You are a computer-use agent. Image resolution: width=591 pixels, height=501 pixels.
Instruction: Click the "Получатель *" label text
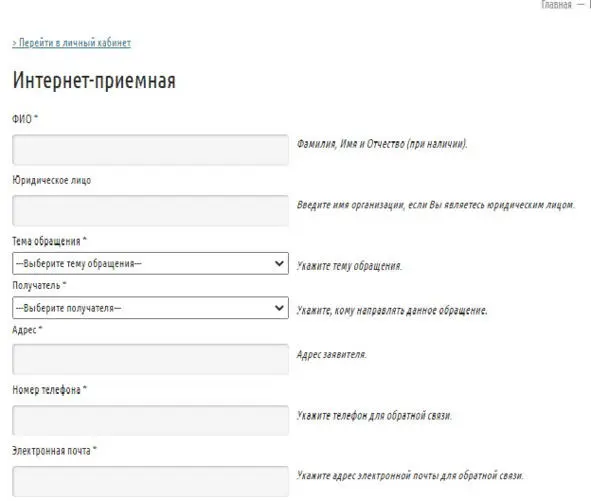(39, 285)
